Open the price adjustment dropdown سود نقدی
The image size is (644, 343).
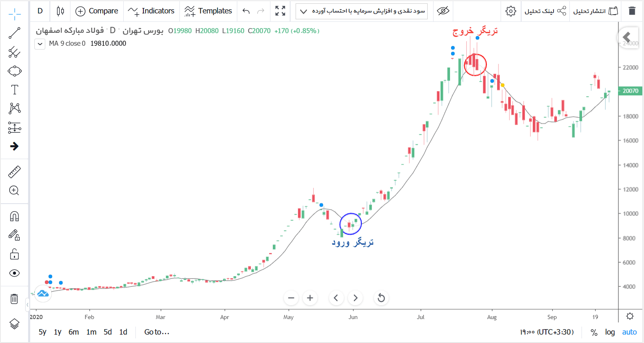(361, 11)
